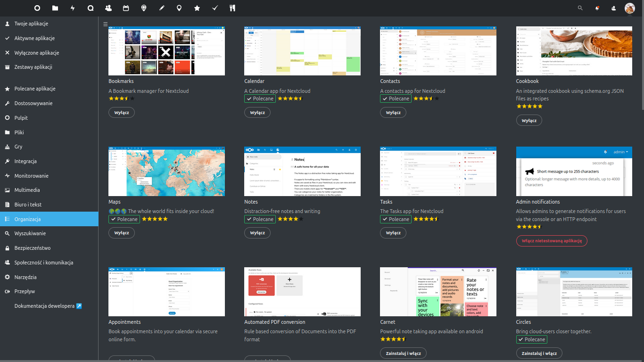Follow 'Dokumentacja dewelopera' link
The image size is (644, 362).
[49, 306]
